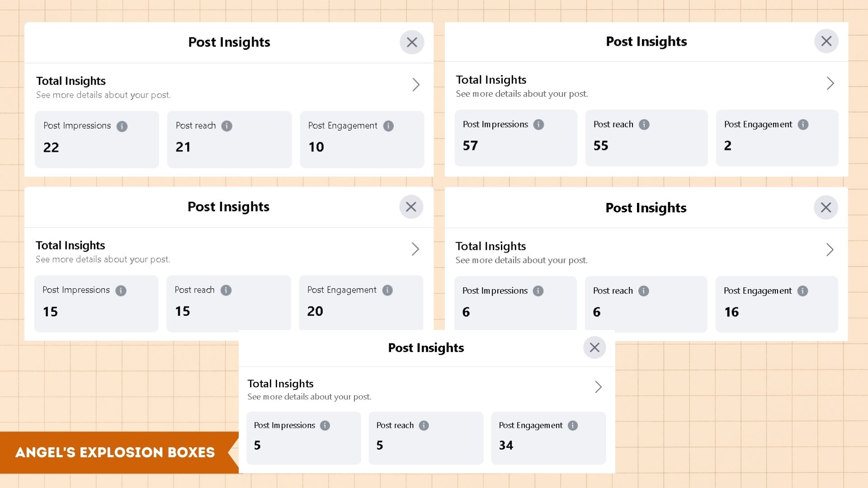Expand Total Insights chevron above 57 impressions

pyautogui.click(x=830, y=83)
